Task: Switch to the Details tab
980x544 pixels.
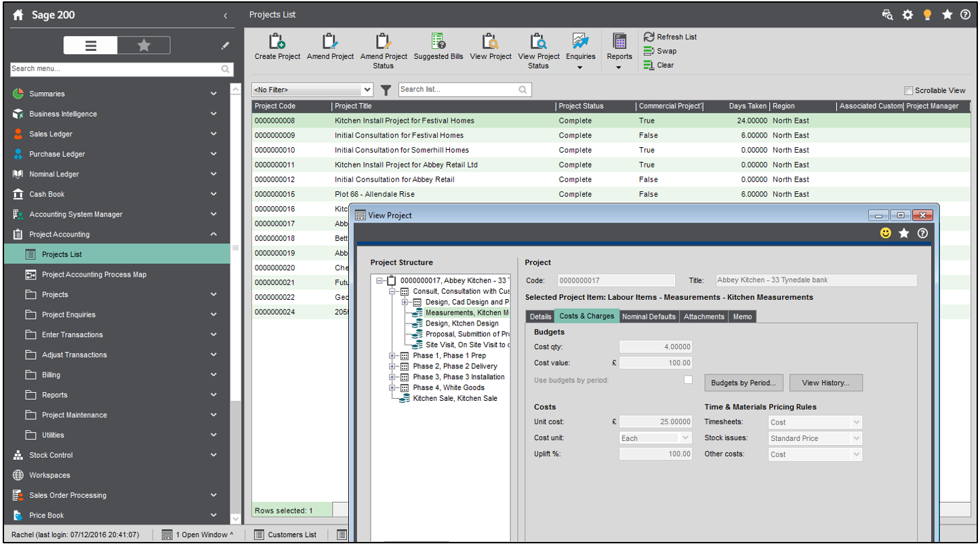Action: (x=540, y=316)
